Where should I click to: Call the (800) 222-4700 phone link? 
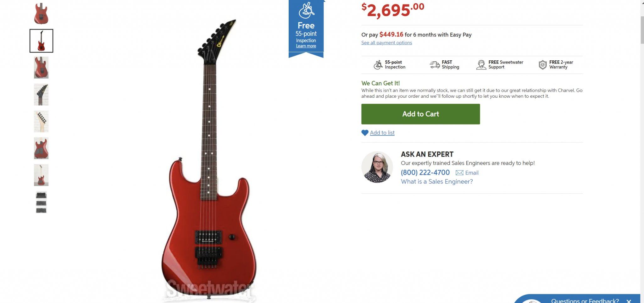pos(425,173)
